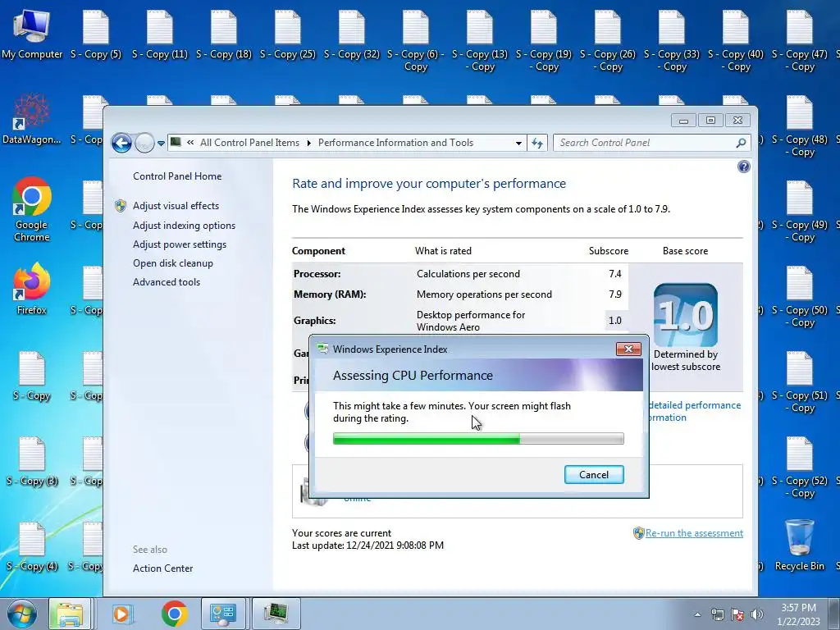This screenshot has height=630, width=840.
Task: Open the taskbar clock showing 3:57 PM
Action: 798,614
